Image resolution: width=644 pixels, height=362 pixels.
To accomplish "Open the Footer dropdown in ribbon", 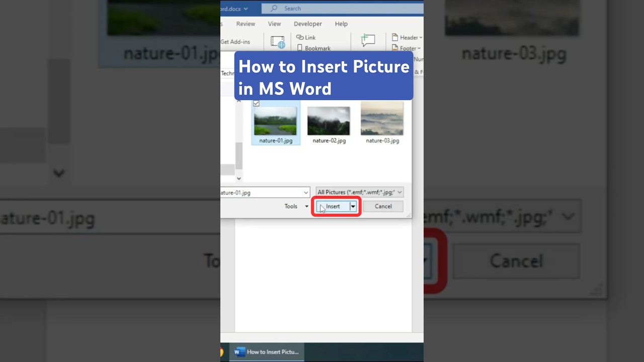I will coord(407,49).
